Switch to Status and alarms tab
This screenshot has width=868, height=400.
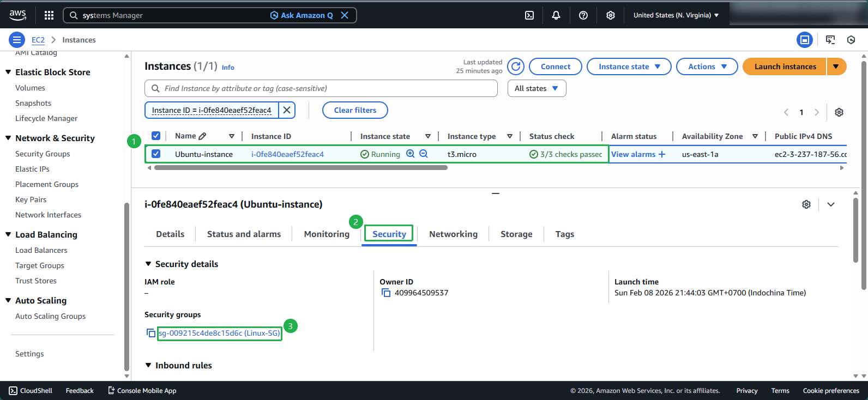(244, 234)
